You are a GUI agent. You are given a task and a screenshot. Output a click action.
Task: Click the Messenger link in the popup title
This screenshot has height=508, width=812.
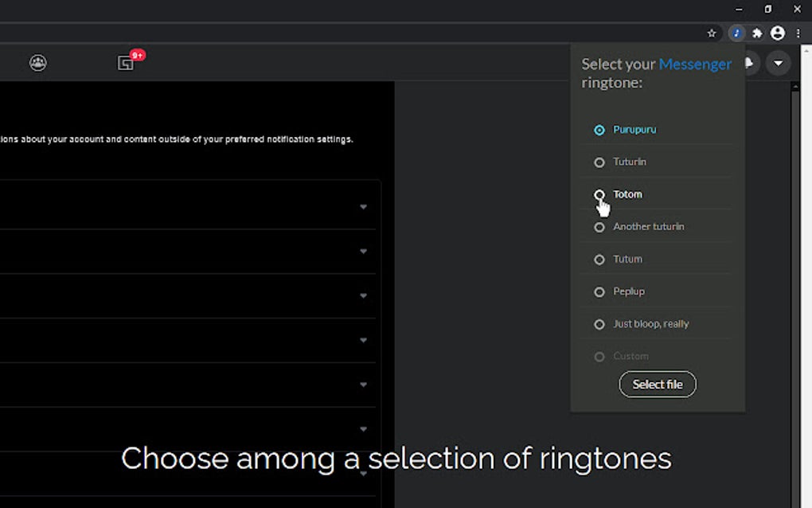tap(695, 64)
